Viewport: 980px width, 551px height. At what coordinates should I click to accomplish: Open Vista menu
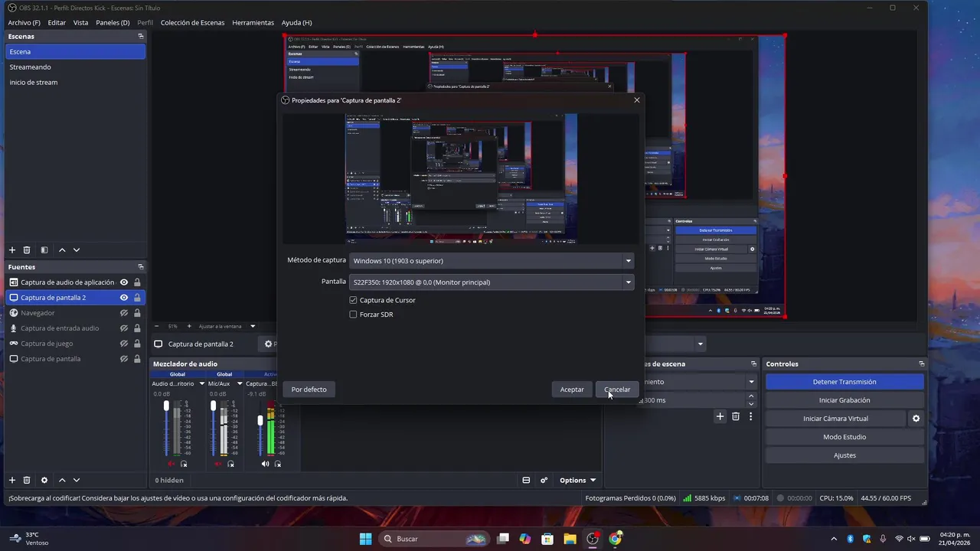pos(80,22)
